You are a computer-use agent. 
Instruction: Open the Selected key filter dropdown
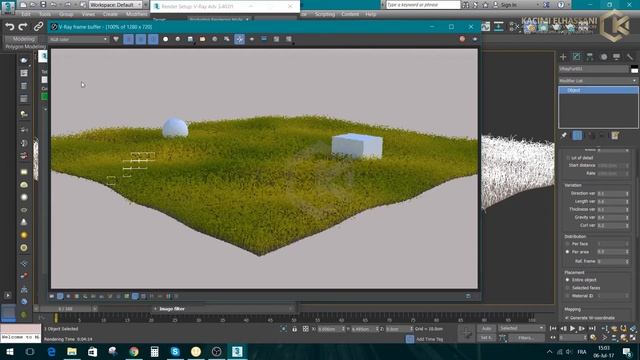[x=521, y=328]
